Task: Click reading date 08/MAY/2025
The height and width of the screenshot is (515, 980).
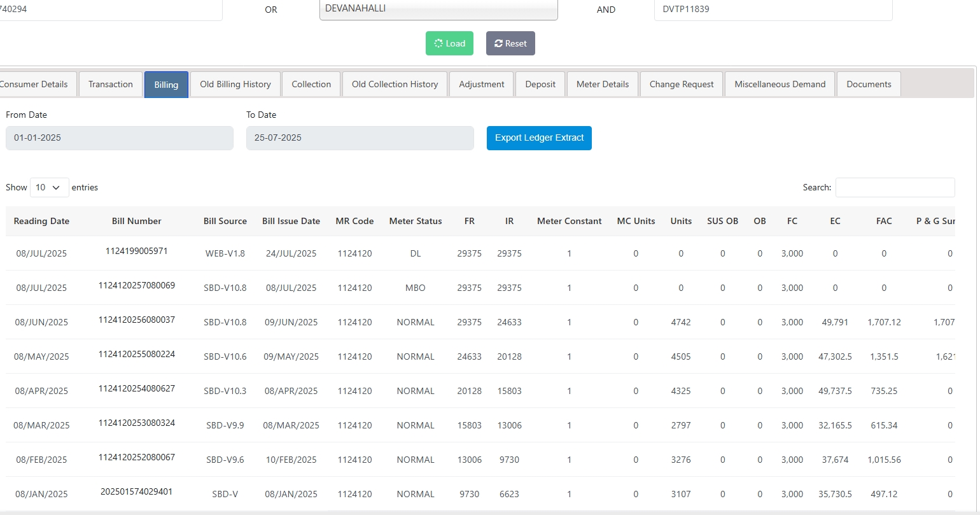Action: click(x=41, y=356)
